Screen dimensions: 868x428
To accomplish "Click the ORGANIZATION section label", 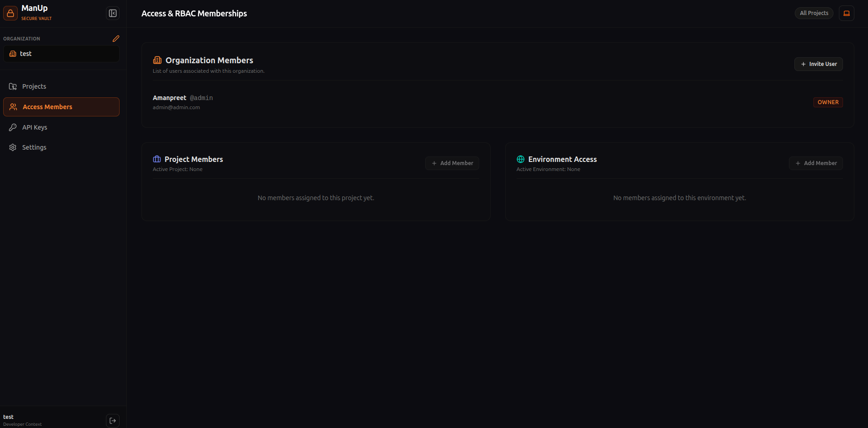I will coord(21,39).
